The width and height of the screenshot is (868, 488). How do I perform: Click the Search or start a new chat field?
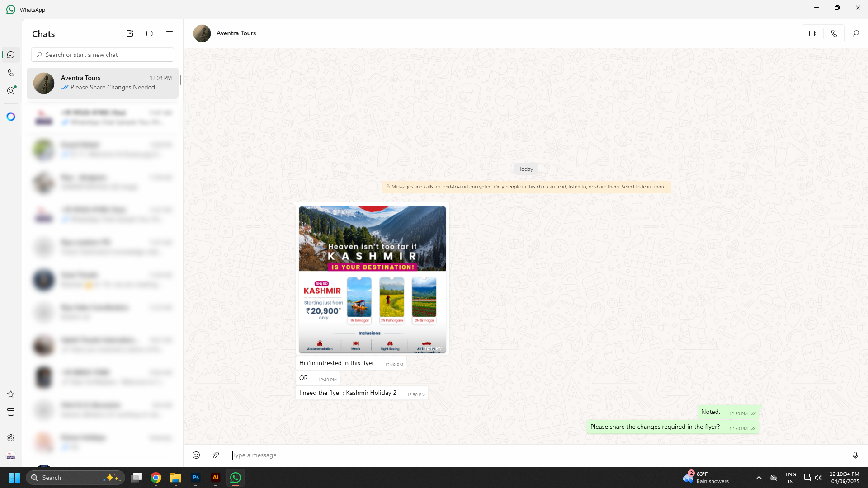(x=103, y=55)
